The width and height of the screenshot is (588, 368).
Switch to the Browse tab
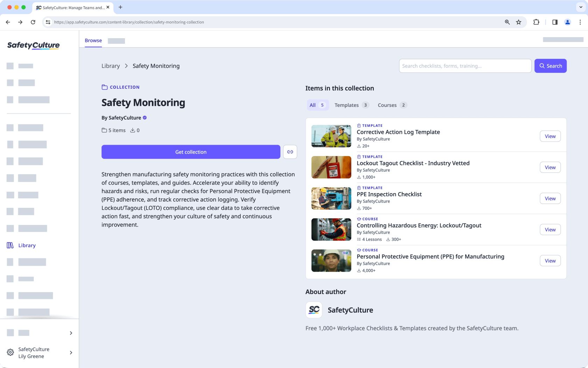click(x=93, y=40)
